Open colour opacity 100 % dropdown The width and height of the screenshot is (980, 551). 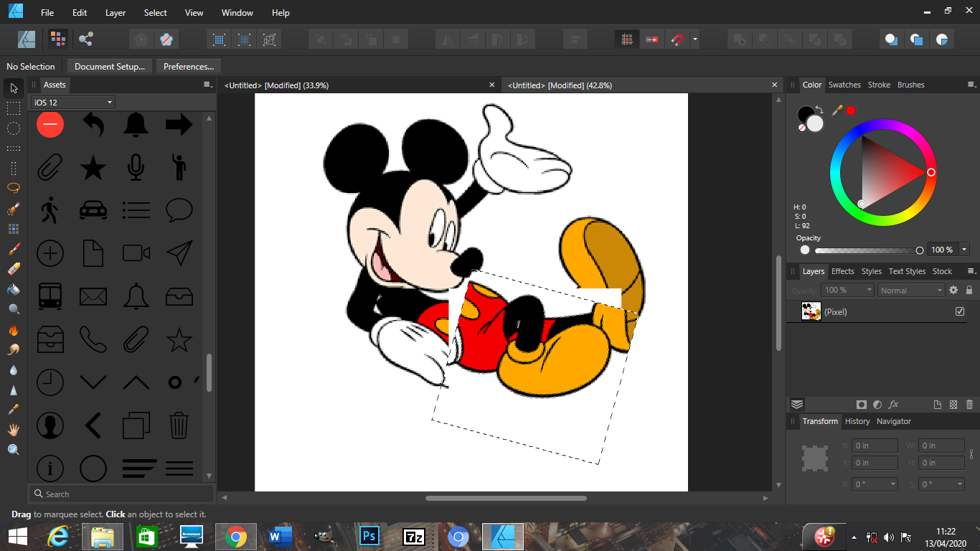(963, 250)
